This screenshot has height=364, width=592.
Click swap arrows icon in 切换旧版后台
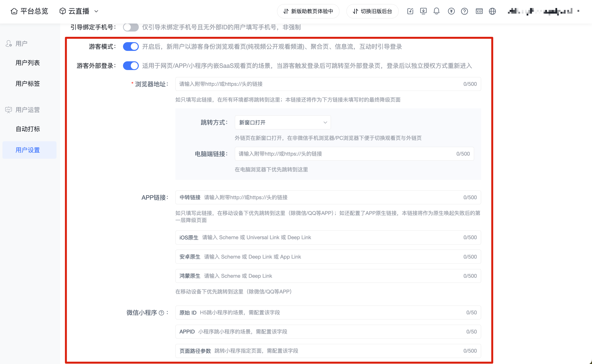click(355, 11)
